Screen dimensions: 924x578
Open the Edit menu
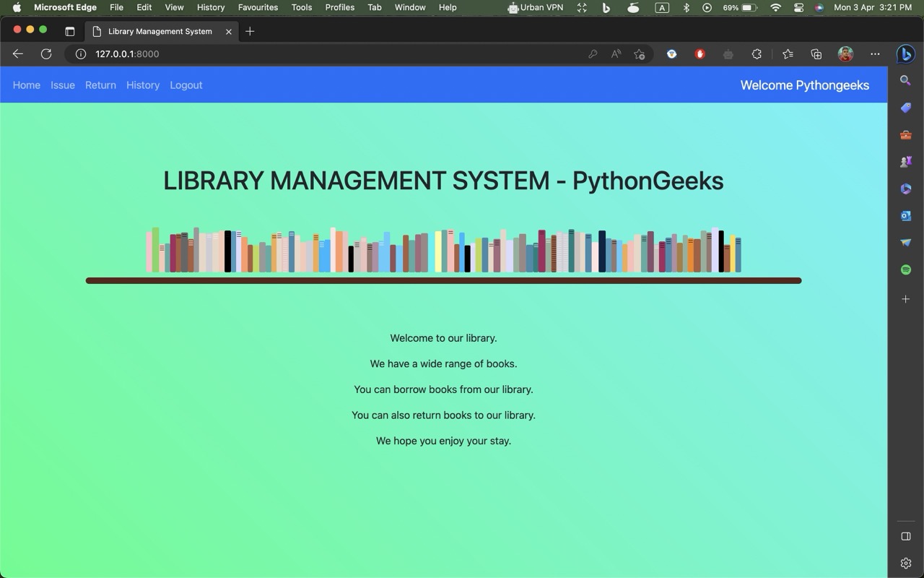point(144,7)
